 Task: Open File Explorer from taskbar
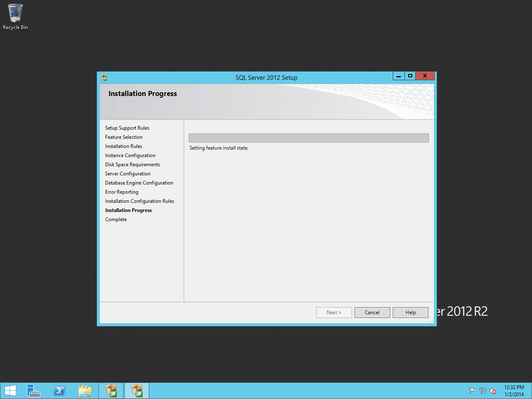coord(85,391)
